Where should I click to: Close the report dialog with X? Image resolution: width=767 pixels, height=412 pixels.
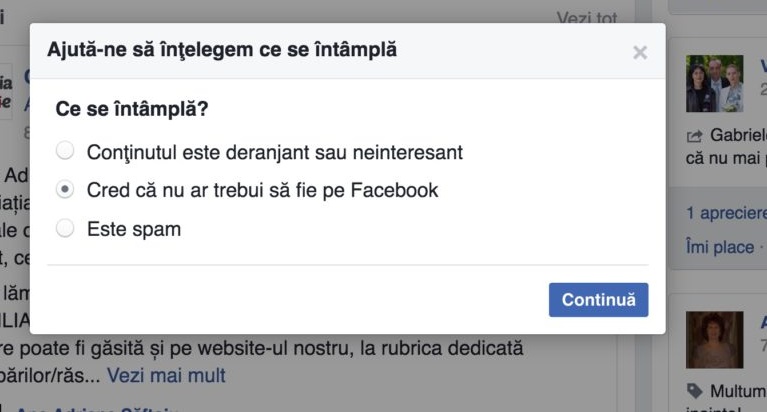point(640,52)
